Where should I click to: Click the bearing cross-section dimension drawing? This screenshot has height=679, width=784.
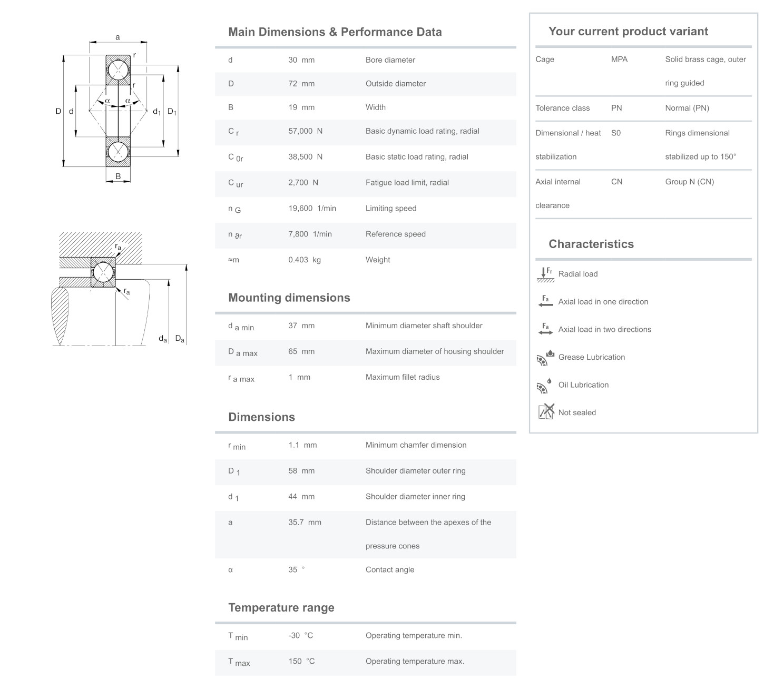click(x=117, y=111)
